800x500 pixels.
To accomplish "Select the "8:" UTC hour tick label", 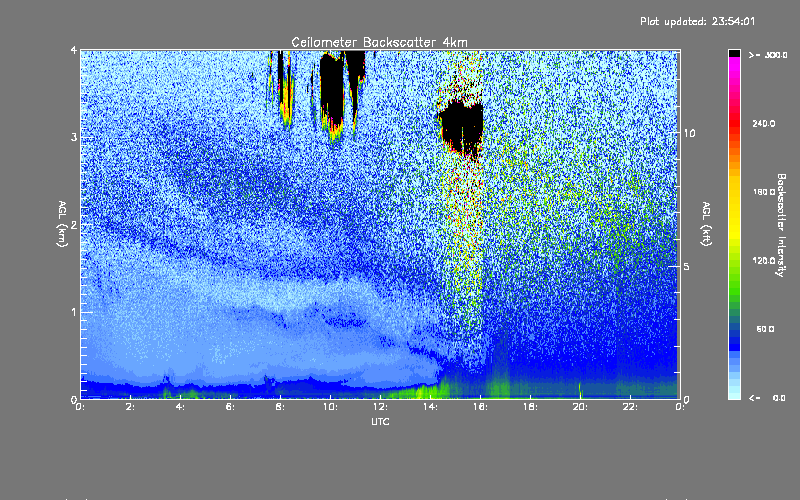I will coord(281,407).
